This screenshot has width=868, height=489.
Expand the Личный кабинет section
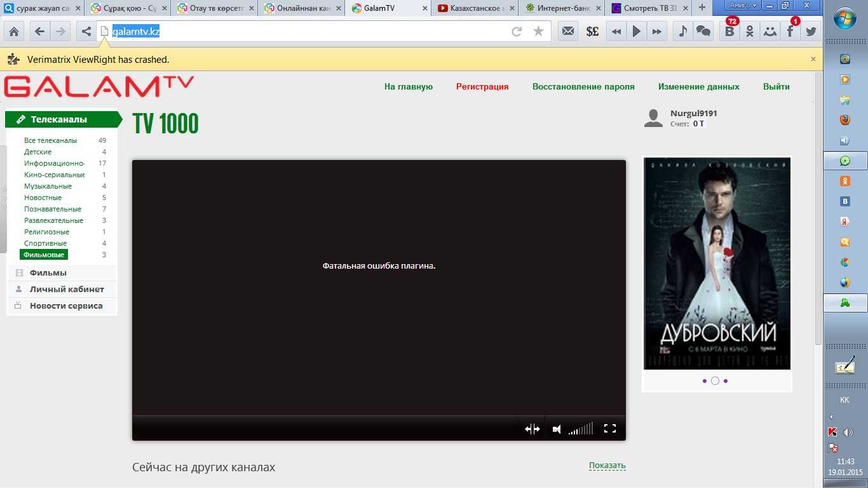pyautogui.click(x=66, y=290)
